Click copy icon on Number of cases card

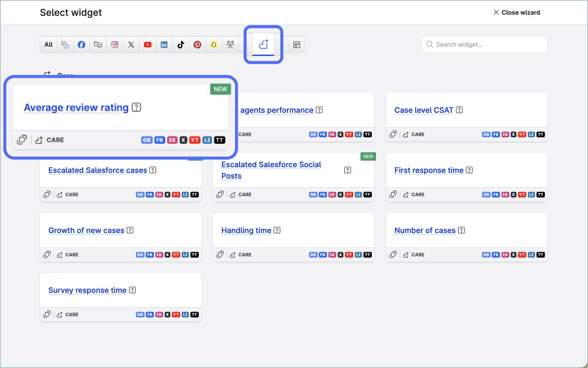pos(393,255)
